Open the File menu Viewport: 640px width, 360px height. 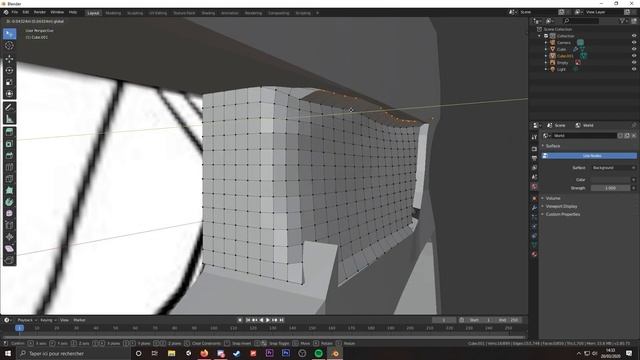click(15, 12)
